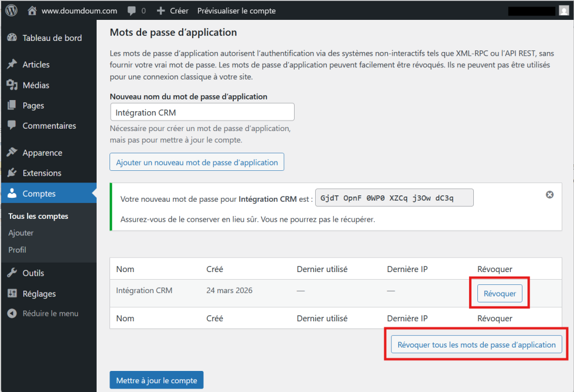This screenshot has height=392, width=574.
Task: Click the plus Créer icon
Action: pos(161,11)
